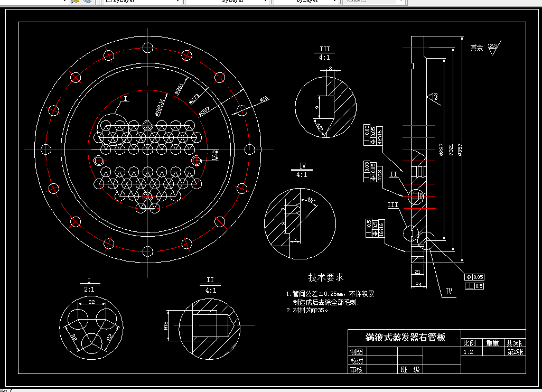542x392 pixels.
Task: Click the III callout label on section view
Action: click(x=393, y=205)
